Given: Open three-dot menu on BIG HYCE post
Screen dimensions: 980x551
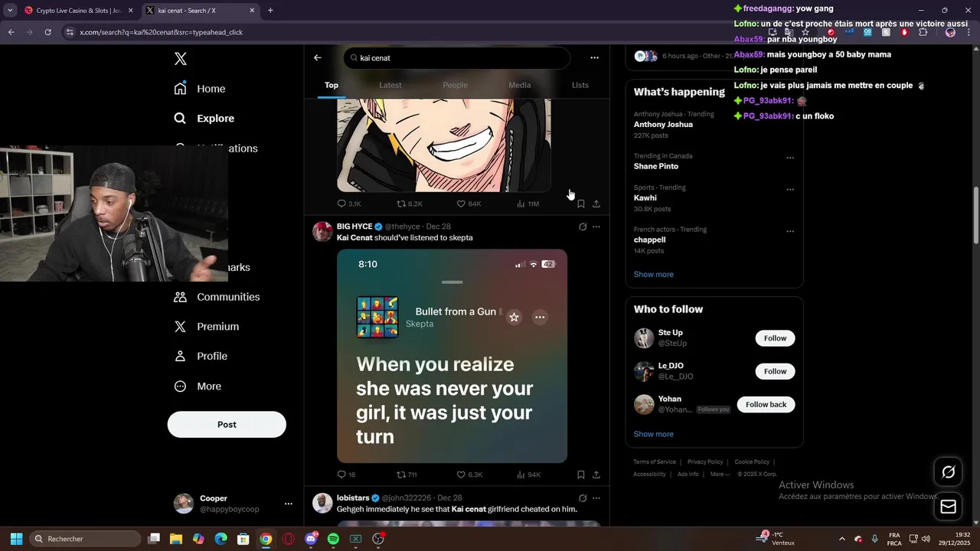Looking at the screenshot, I should (596, 227).
